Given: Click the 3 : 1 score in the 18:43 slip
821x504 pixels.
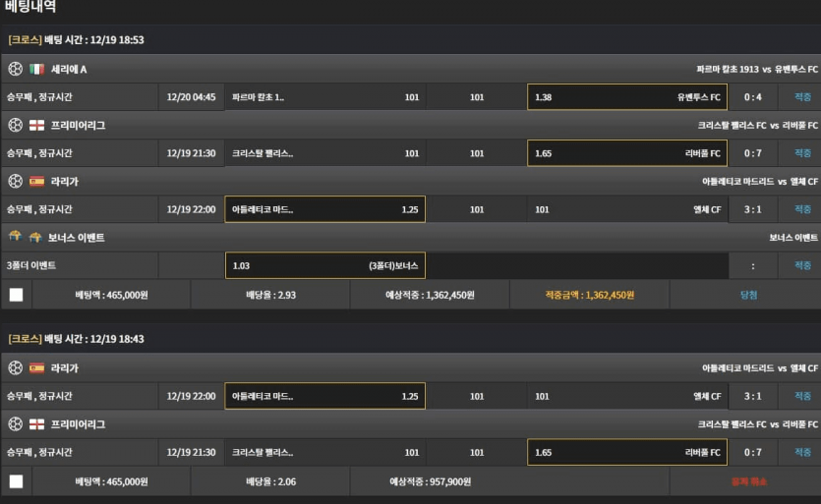Looking at the screenshot, I should 753,396.
